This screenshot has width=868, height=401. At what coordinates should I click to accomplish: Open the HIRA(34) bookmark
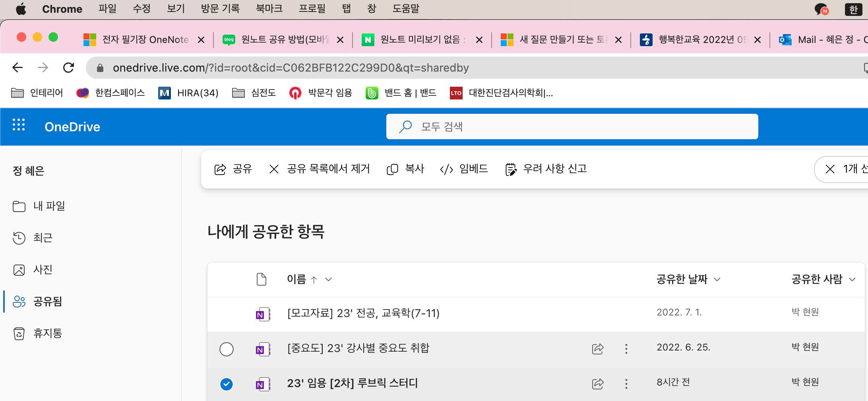coord(188,93)
